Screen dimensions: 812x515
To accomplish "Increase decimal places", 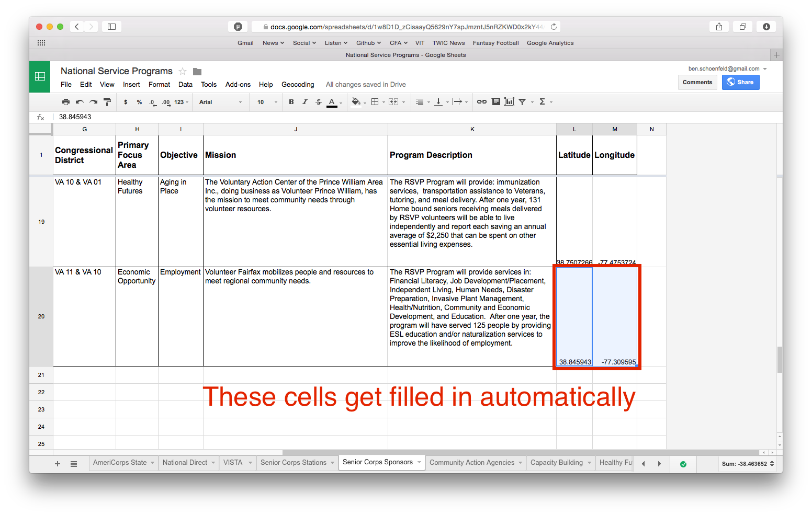I will click(x=166, y=102).
